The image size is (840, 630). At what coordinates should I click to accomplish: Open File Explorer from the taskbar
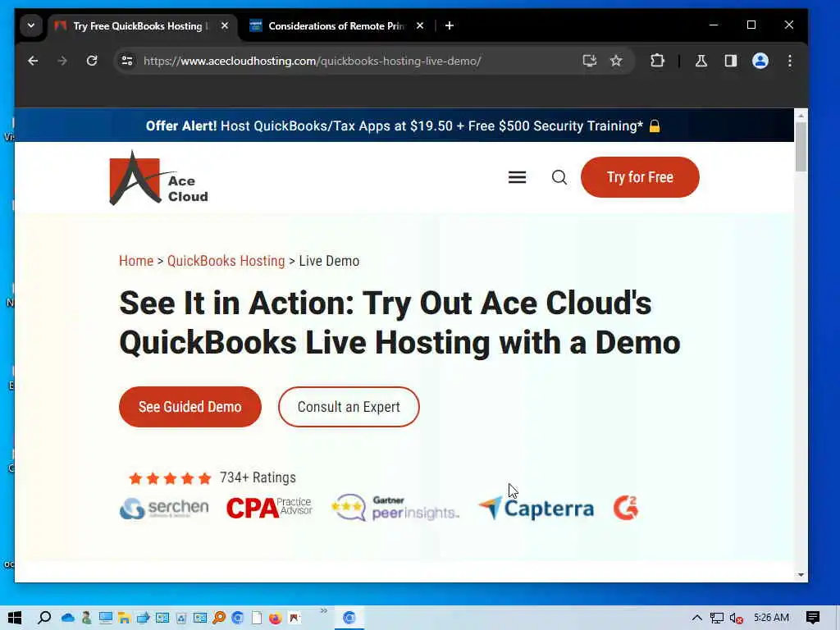[x=125, y=618]
